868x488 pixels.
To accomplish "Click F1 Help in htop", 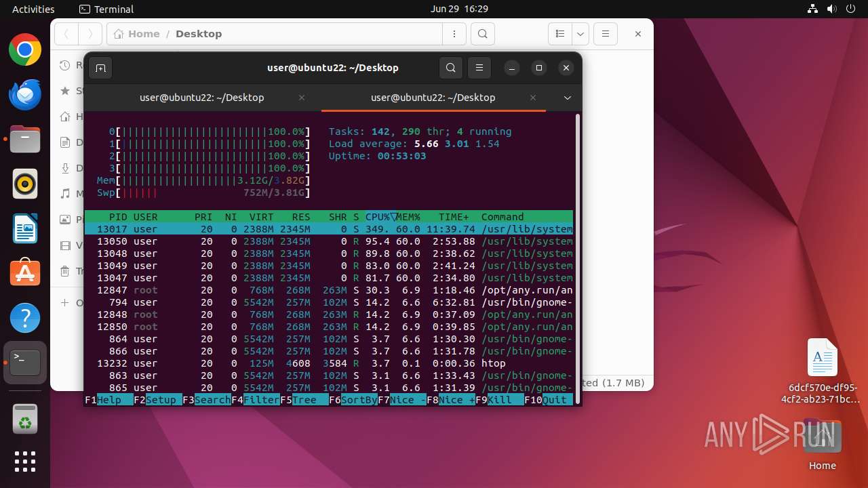I will coord(108,400).
